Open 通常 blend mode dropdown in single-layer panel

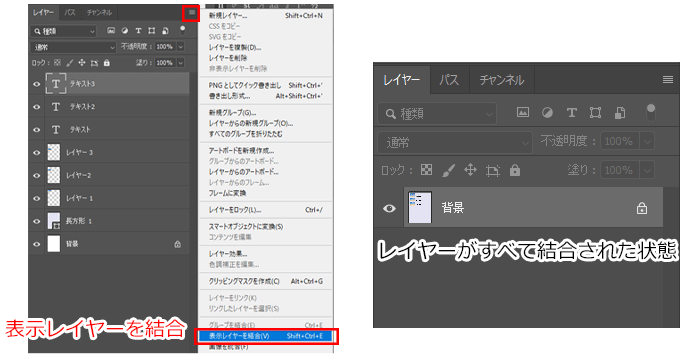coord(455,143)
